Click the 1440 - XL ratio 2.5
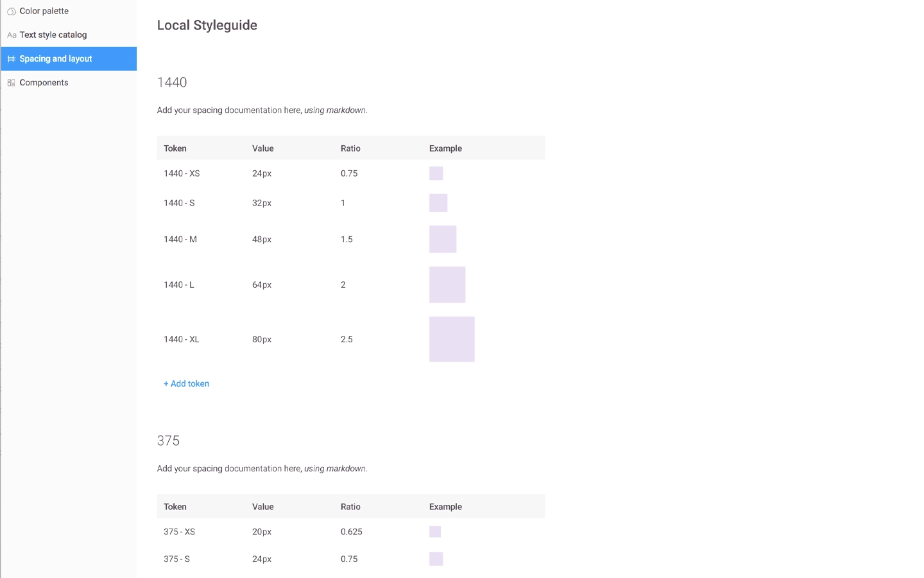 coord(346,340)
